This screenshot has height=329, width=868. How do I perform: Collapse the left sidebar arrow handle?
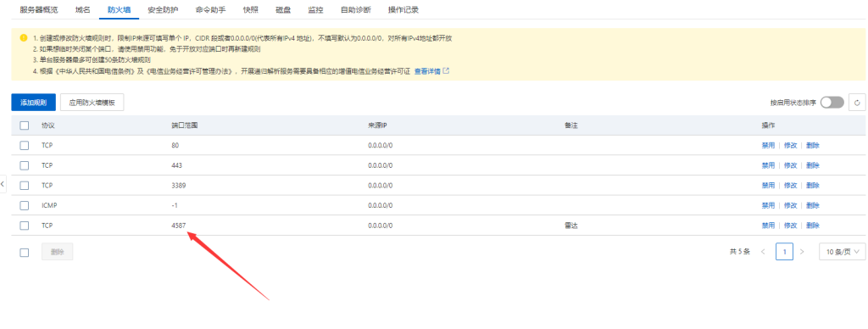(3, 183)
